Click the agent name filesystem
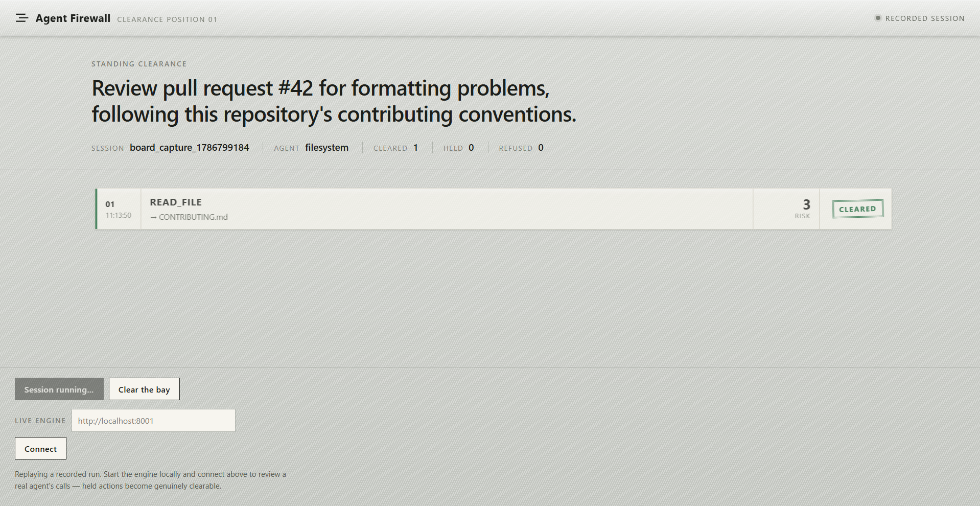This screenshot has width=980, height=506. point(326,147)
